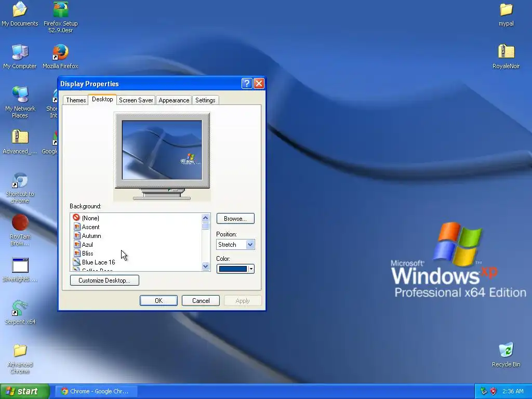The width and height of the screenshot is (532, 399).
Task: Click the Display Properties help question mark
Action: click(x=247, y=84)
